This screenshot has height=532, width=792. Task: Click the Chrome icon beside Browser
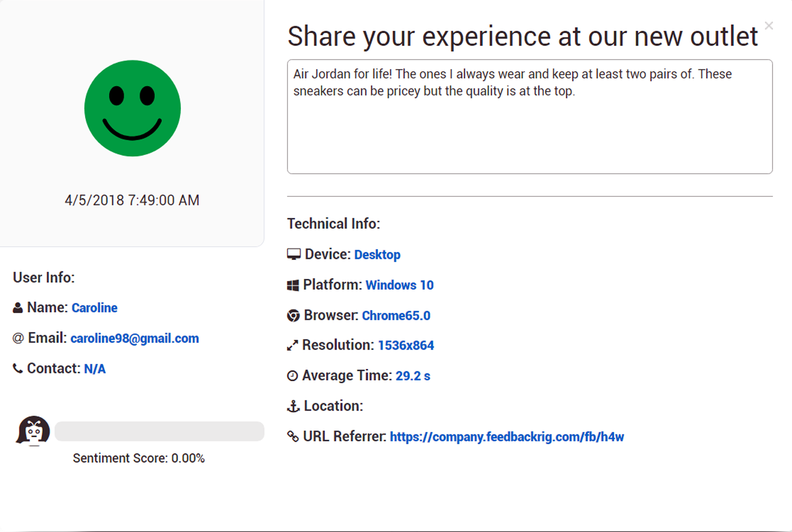[x=293, y=315]
